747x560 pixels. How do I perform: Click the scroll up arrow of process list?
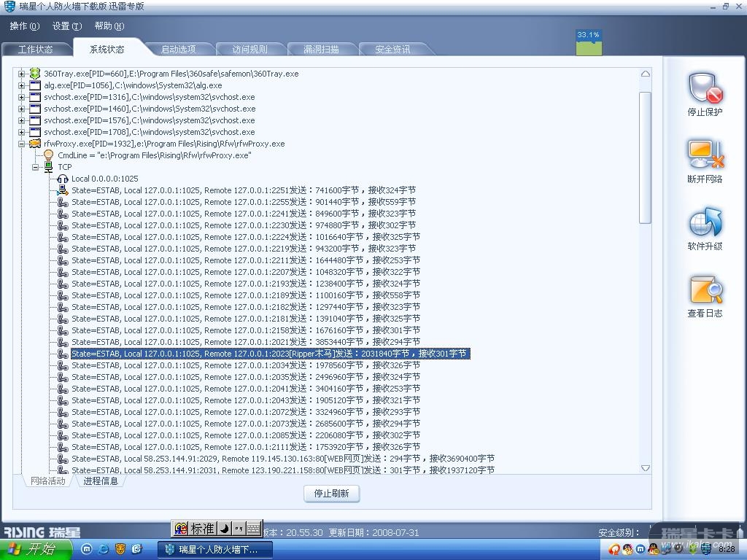646,74
